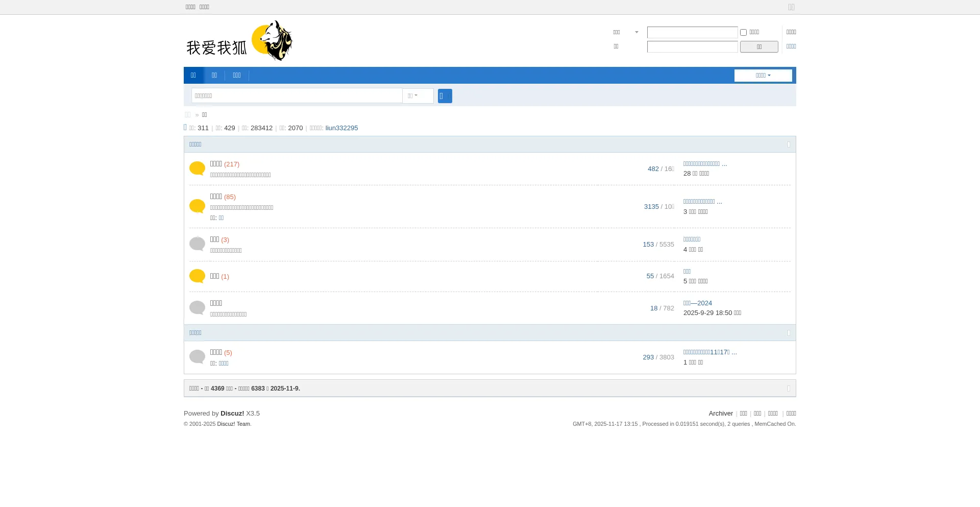
Task: Collapse the first forum category section
Action: pos(789,144)
